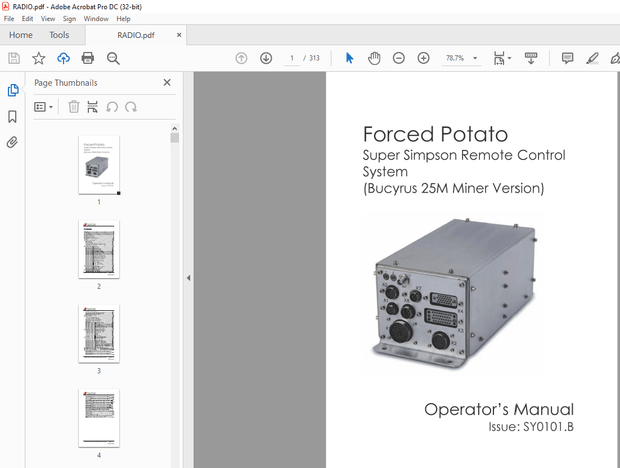
Task: Select the Highlight text pen tool
Action: [x=592, y=58]
